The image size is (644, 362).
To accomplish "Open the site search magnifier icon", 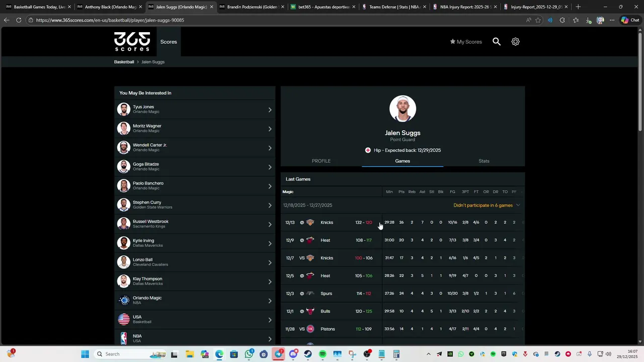I will 497,42.
